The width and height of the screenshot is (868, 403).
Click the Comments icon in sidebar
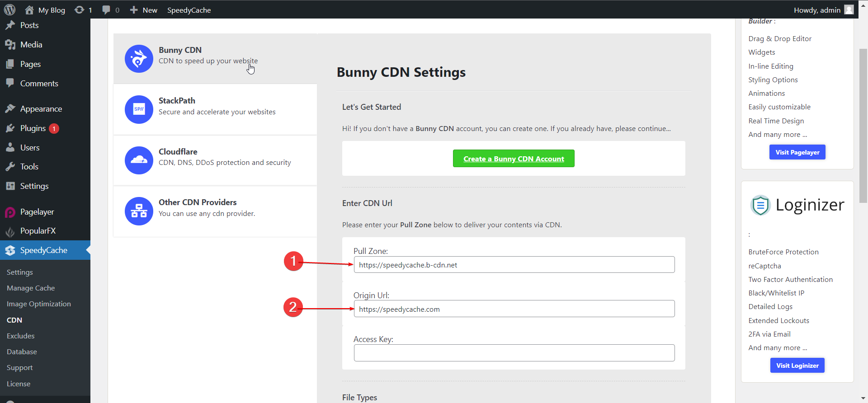coord(10,83)
